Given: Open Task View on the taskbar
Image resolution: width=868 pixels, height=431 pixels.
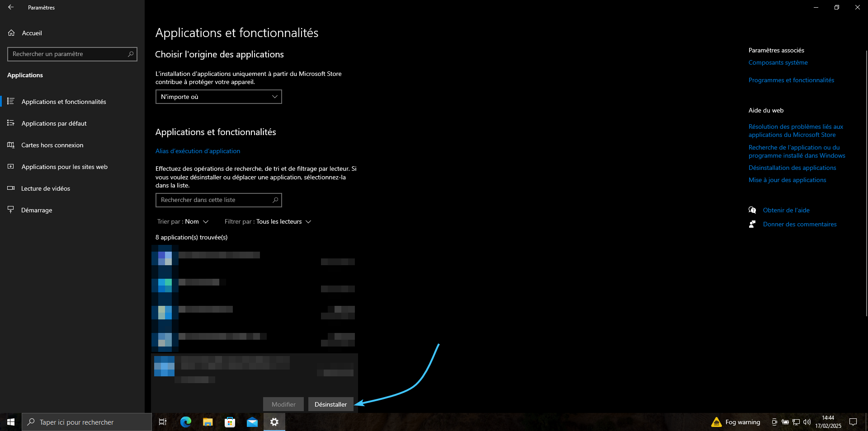Looking at the screenshot, I should (163, 422).
